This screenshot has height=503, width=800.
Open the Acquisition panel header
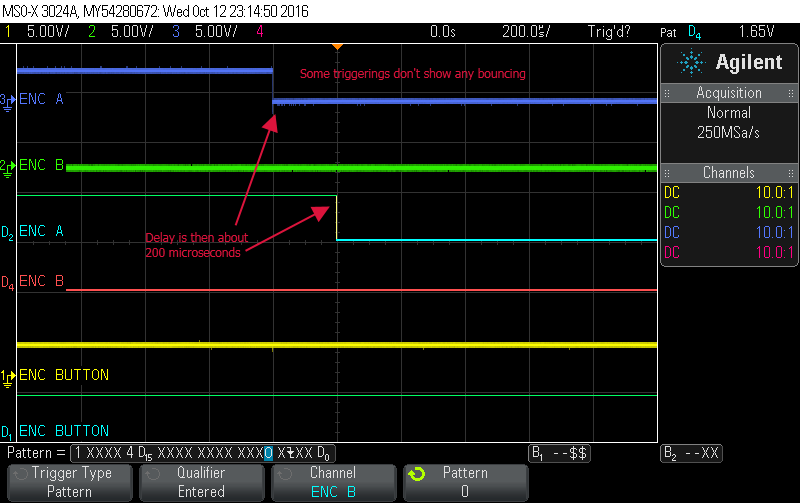tap(729, 93)
